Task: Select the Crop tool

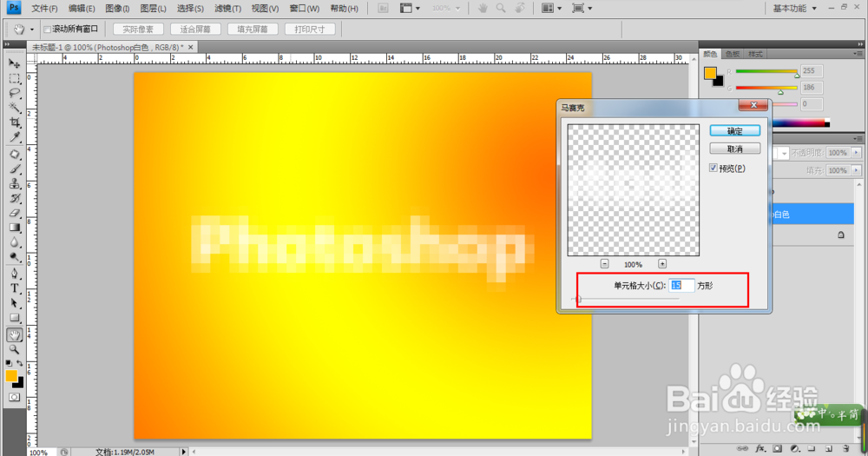Action: pos(15,122)
